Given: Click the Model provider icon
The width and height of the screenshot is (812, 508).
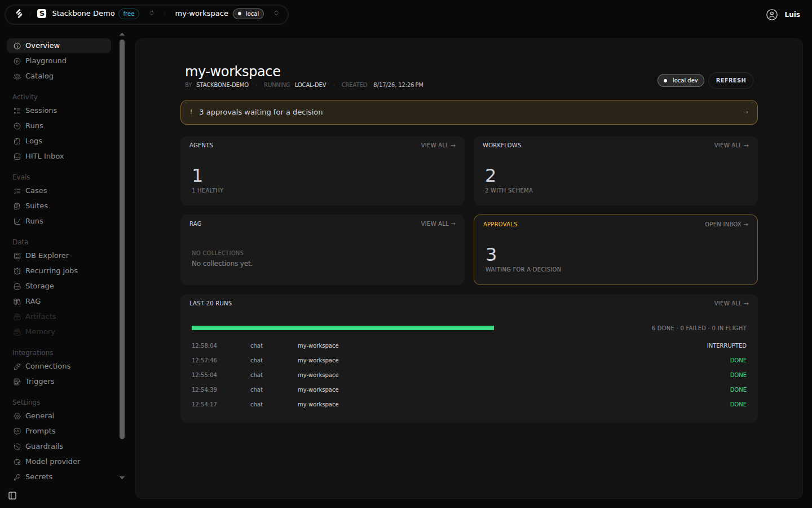Looking at the screenshot, I should [x=17, y=462].
